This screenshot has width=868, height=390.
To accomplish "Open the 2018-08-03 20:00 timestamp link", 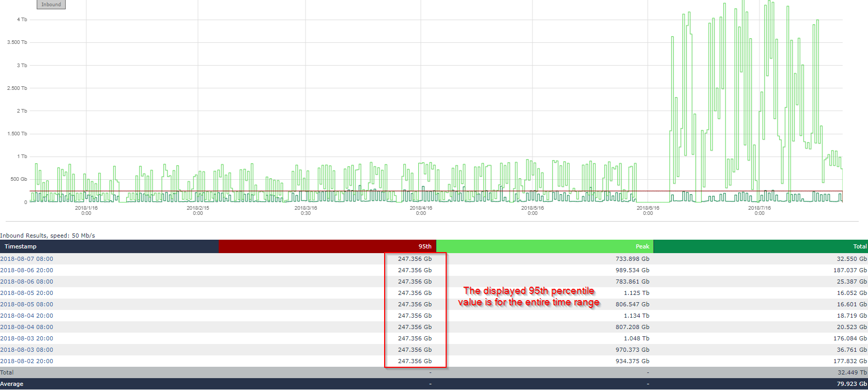I will click(26, 338).
